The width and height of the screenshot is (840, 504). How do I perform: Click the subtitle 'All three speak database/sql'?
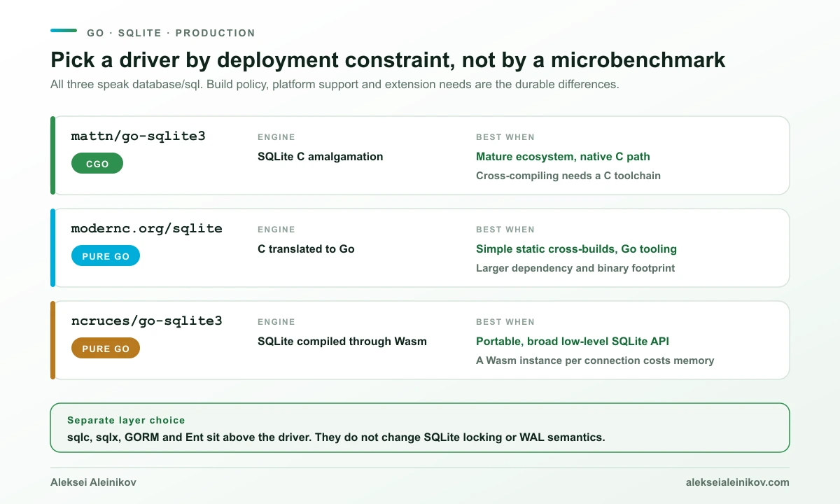pyautogui.click(x=335, y=85)
